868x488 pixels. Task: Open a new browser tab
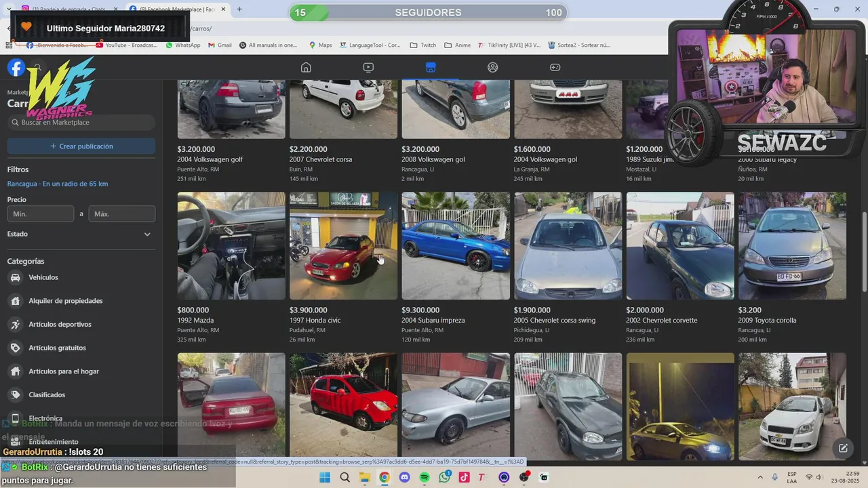point(239,9)
